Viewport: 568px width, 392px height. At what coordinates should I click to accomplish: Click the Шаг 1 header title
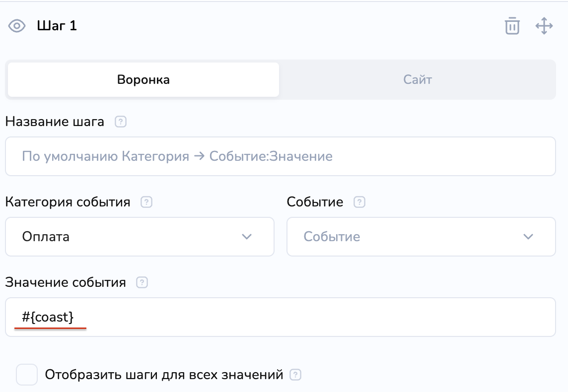pos(57,26)
